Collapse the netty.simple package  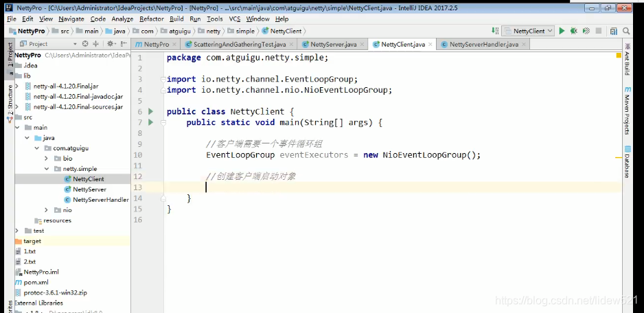[47, 169]
